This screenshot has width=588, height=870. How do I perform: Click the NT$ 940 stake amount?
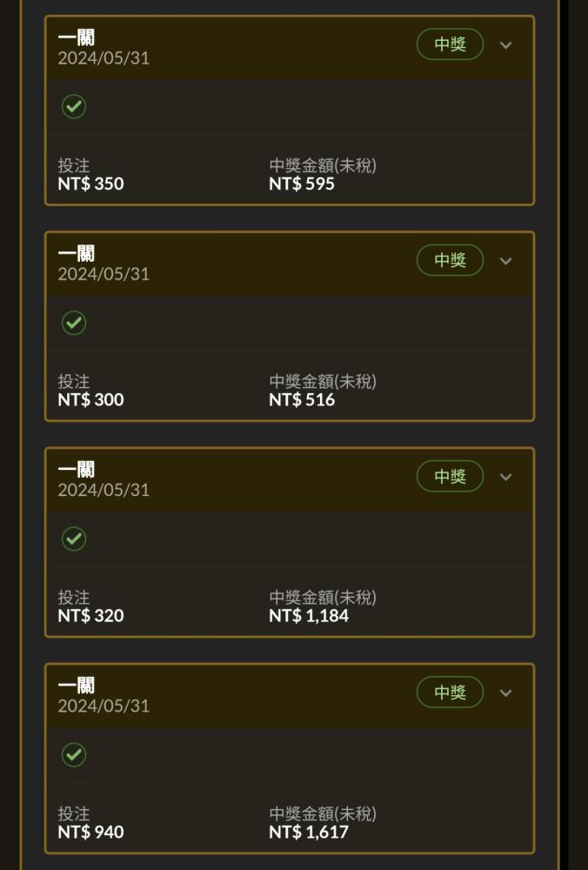pos(91,832)
